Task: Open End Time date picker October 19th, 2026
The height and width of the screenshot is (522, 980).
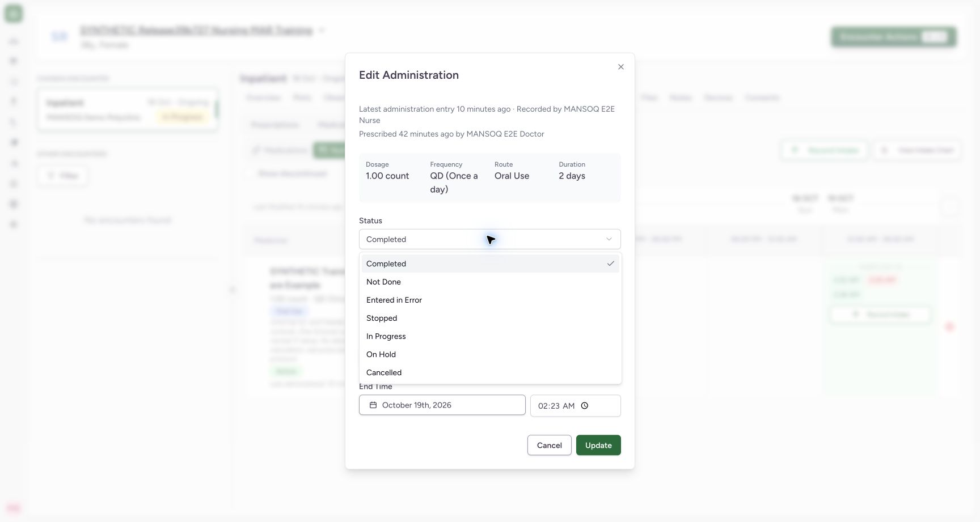Action: [442, 405]
